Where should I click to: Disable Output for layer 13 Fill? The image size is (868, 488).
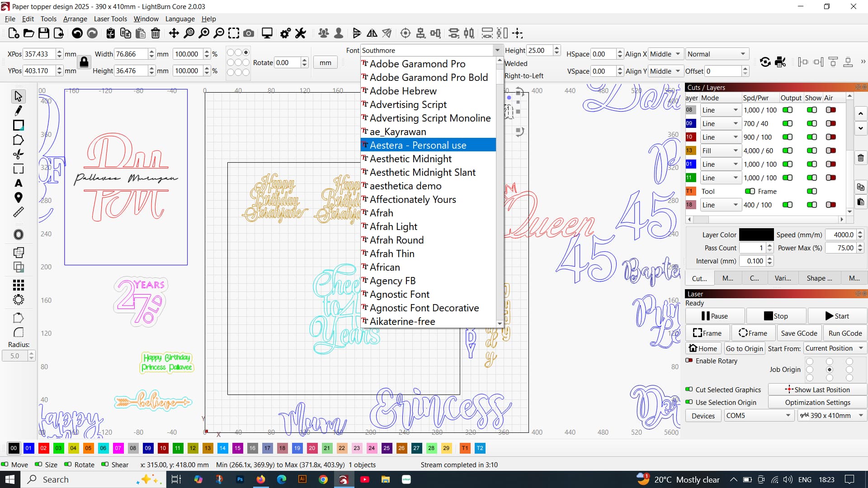click(788, 150)
